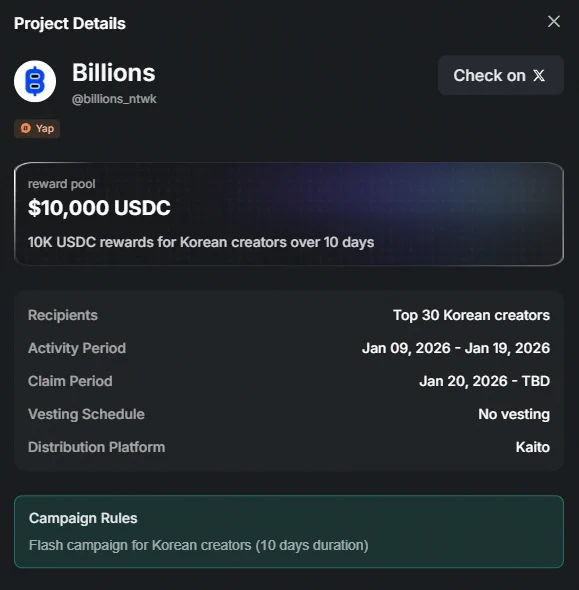The image size is (579, 590).
Task: Select the Top 30 Korean creators value
Action: (x=471, y=315)
